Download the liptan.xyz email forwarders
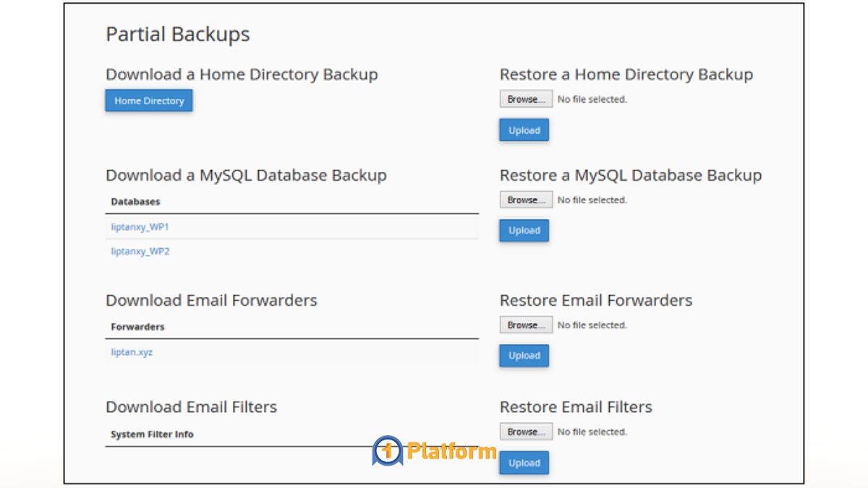868x488 pixels. [132, 352]
